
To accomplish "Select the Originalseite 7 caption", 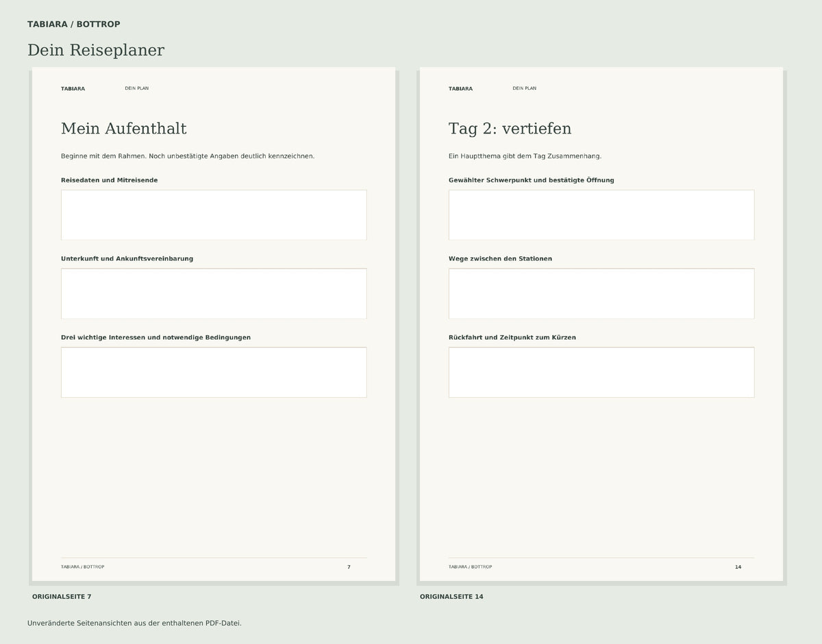I will coord(62,597).
